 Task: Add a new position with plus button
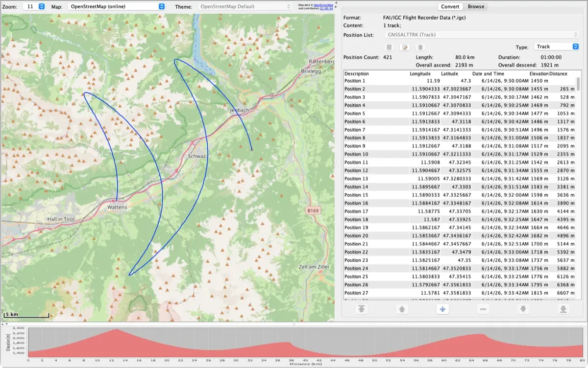[442, 309]
